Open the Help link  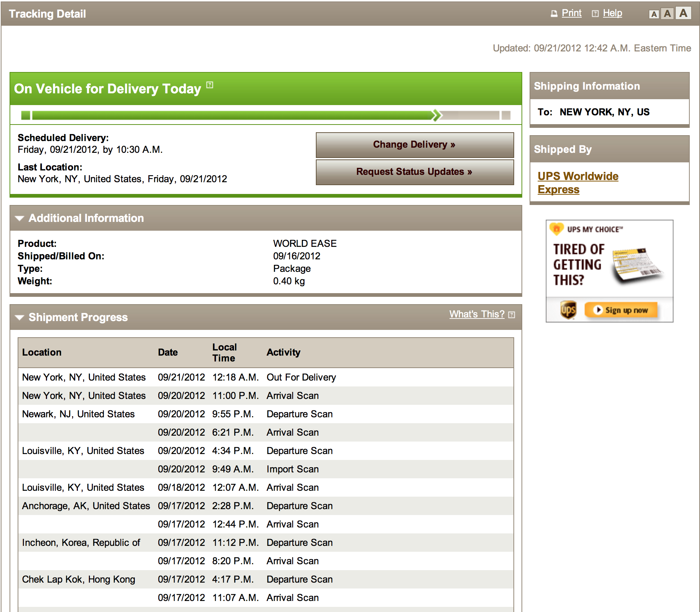coord(613,13)
